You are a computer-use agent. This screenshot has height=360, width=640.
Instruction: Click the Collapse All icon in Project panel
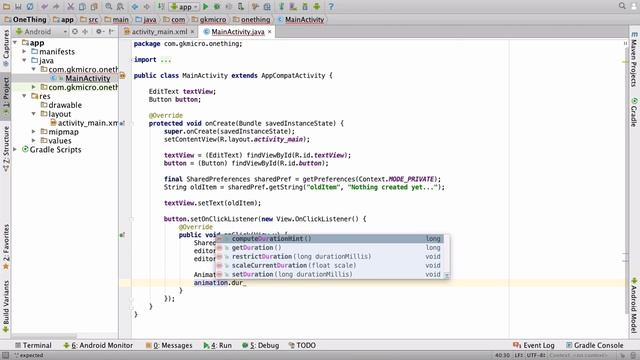tap(85, 31)
